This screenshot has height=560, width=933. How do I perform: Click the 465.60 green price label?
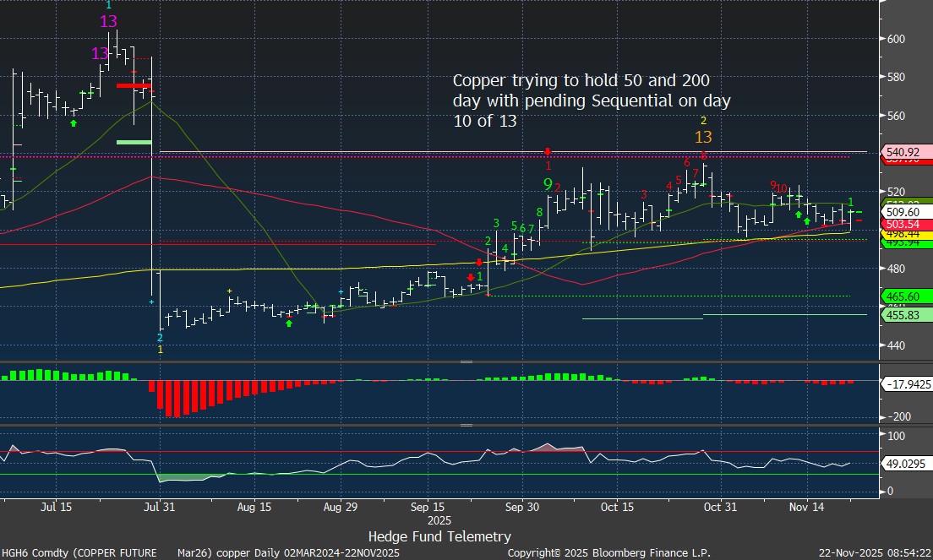coord(901,296)
